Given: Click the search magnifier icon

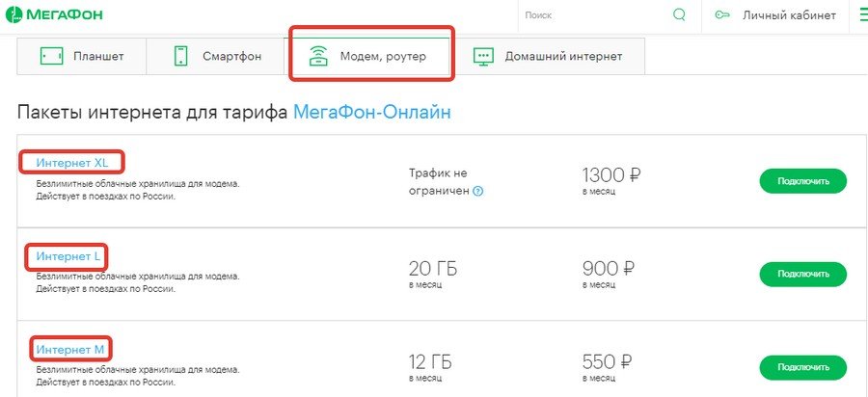Looking at the screenshot, I should coord(680,14).
